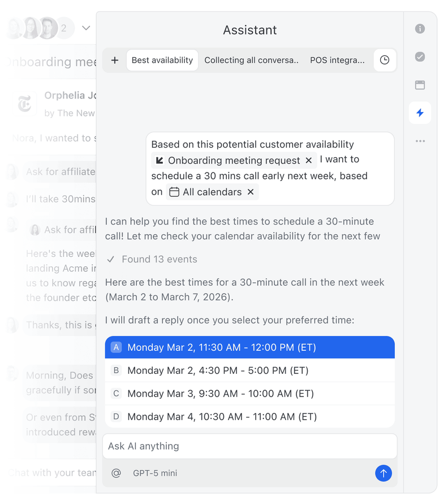Viewport: 448px width, 504px height.
Task: Open the Calendar panel in the sidebar
Action: coord(420,85)
